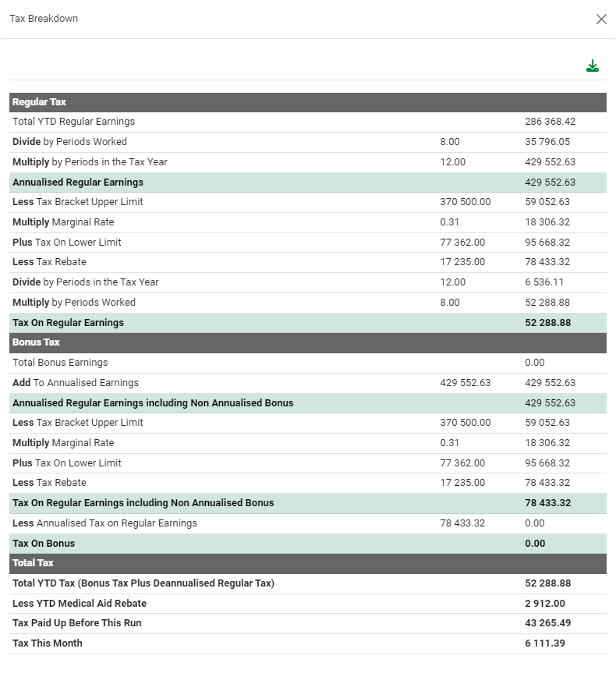Click the 35 796.05 value
This screenshot has width=616, height=677.
coord(547,142)
